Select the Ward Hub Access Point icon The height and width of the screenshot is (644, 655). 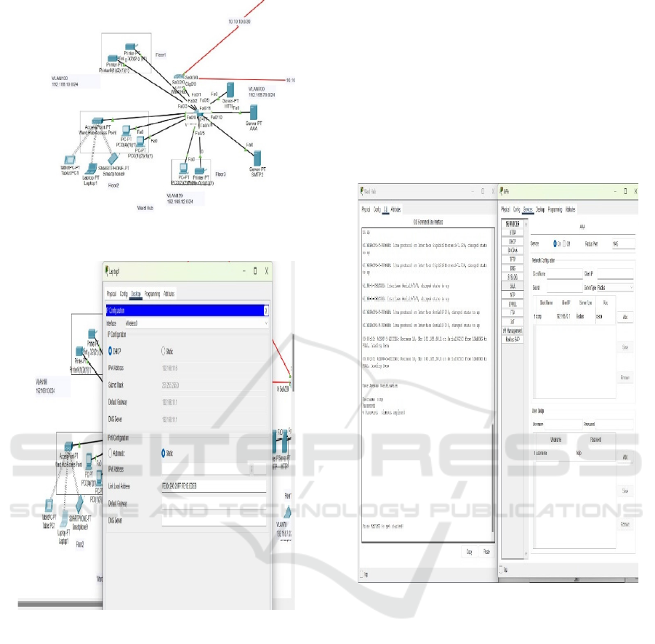point(96,122)
